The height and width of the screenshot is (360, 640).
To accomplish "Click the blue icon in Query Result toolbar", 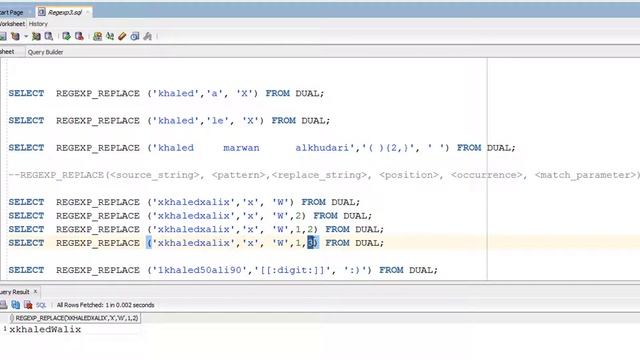I will (16, 304).
